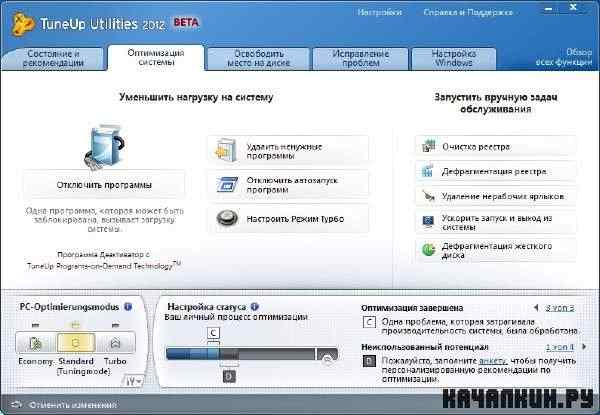The width and height of the screenshot is (600, 415).
Task: Click the optimization progress bar
Action: pyautogui.click(x=252, y=353)
